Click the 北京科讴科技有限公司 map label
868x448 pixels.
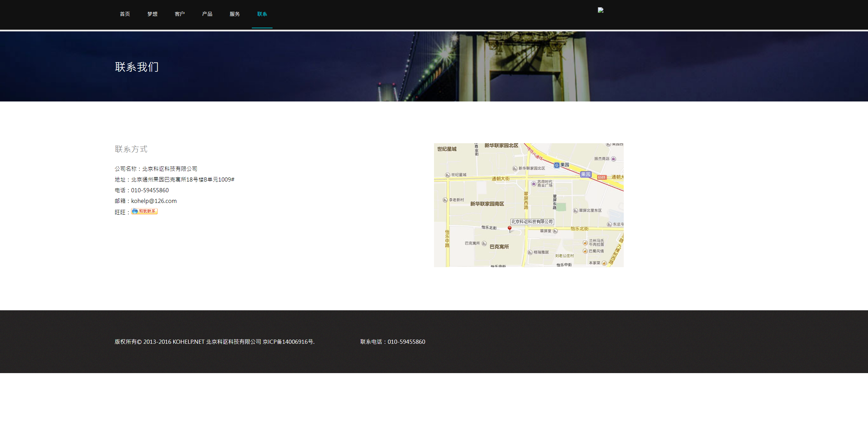click(x=532, y=222)
